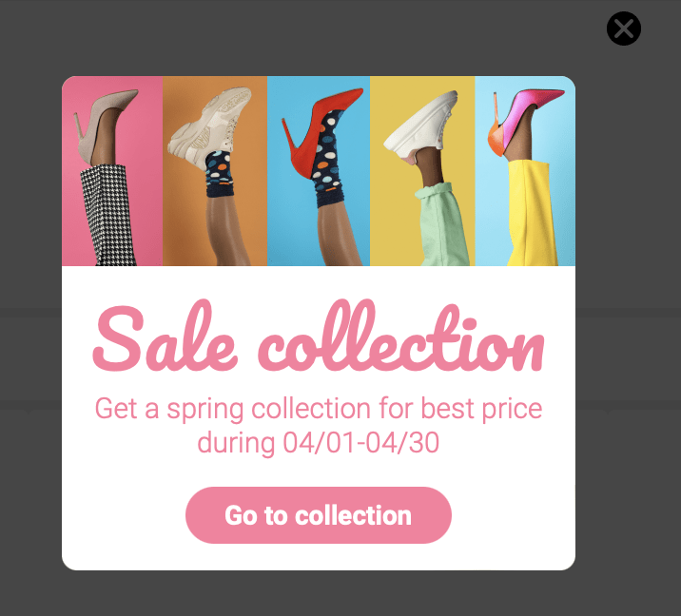Click the polka dot sock inside the red heel
The image size is (681, 616).
coord(328,161)
